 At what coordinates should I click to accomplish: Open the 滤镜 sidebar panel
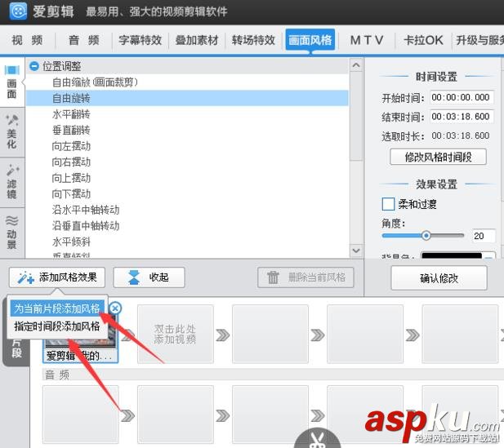click(x=12, y=182)
